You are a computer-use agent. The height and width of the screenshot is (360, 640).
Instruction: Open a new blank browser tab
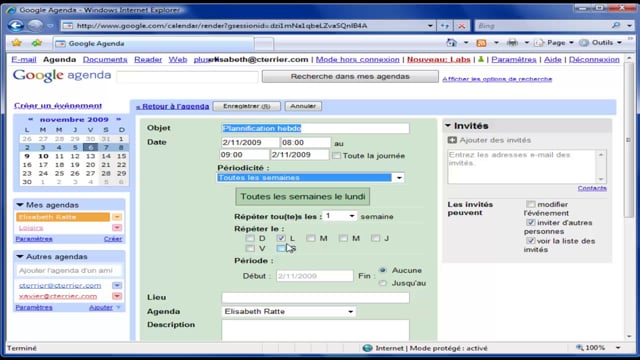click(264, 43)
